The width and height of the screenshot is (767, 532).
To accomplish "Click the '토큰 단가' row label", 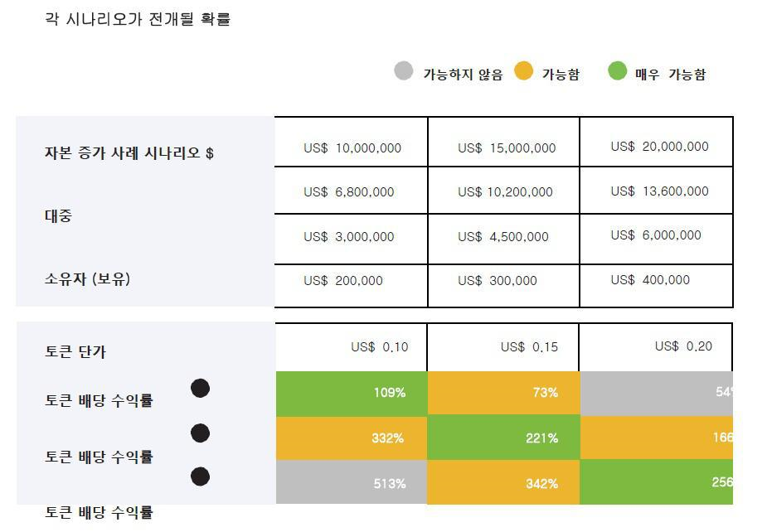I will [x=75, y=351].
